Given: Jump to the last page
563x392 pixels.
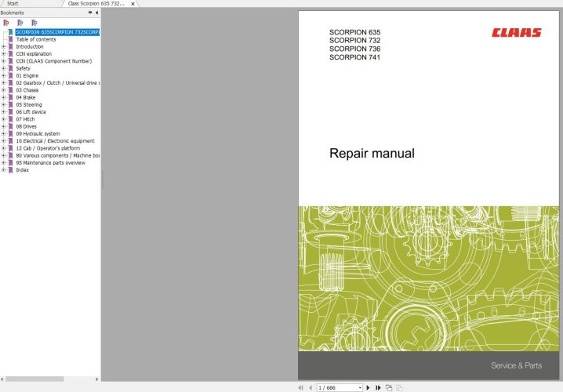Looking at the screenshot, I should point(378,388).
